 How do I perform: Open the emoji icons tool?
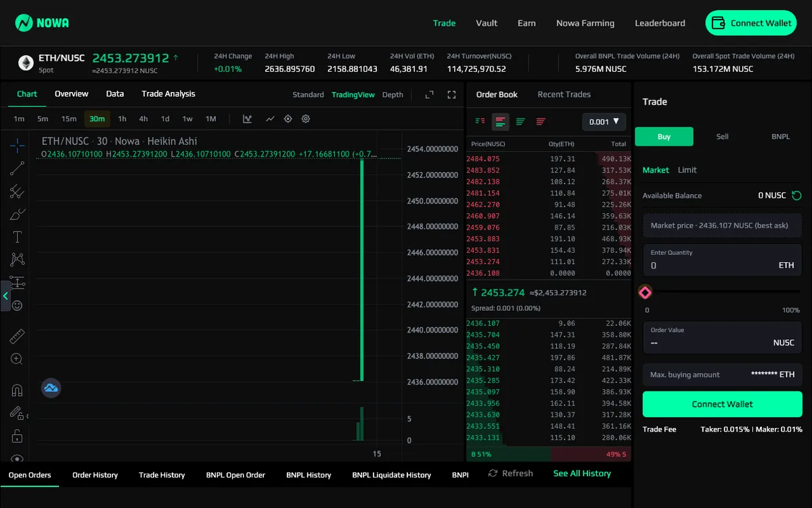(x=18, y=305)
